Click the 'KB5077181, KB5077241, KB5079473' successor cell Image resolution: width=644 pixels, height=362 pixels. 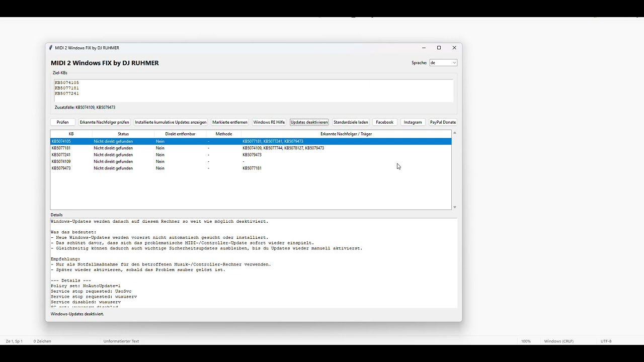(x=273, y=141)
